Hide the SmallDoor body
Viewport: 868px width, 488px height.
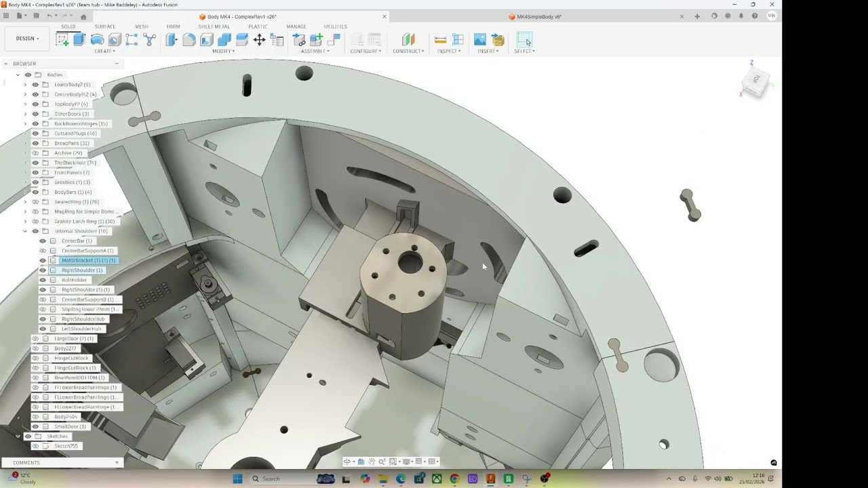[35, 426]
